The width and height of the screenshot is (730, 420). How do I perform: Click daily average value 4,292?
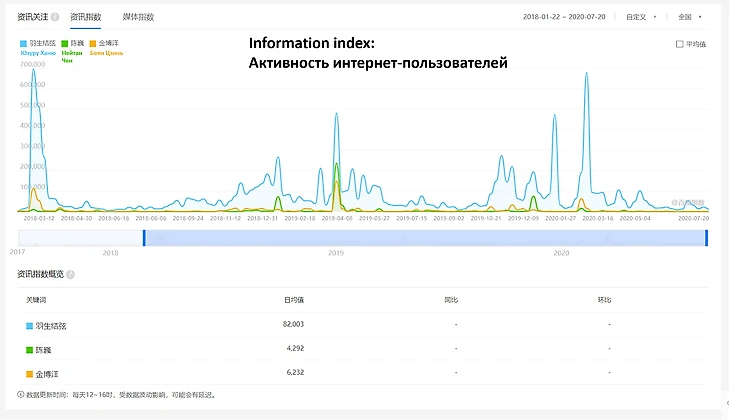(295, 348)
